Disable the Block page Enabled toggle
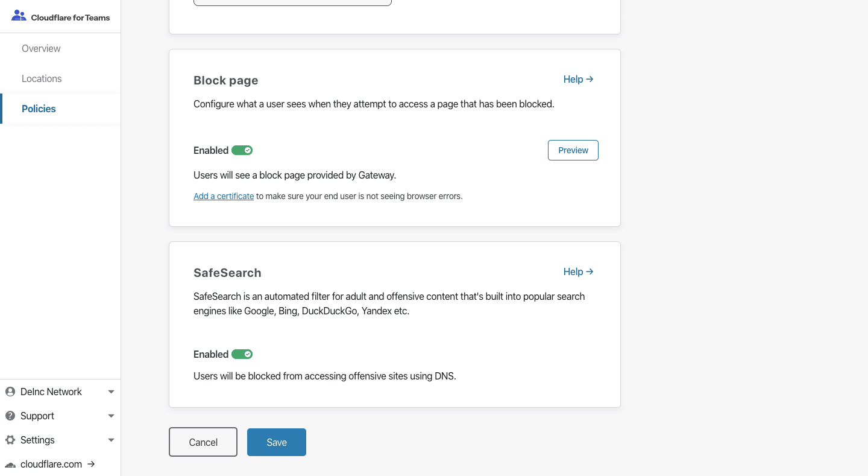868x476 pixels. [x=242, y=150]
